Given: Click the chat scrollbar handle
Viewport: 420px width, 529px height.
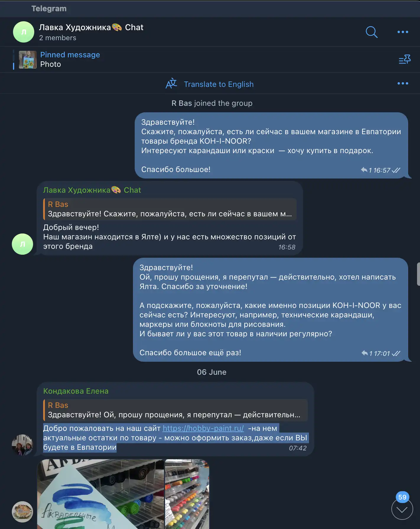Looking at the screenshot, I should 418,274.
